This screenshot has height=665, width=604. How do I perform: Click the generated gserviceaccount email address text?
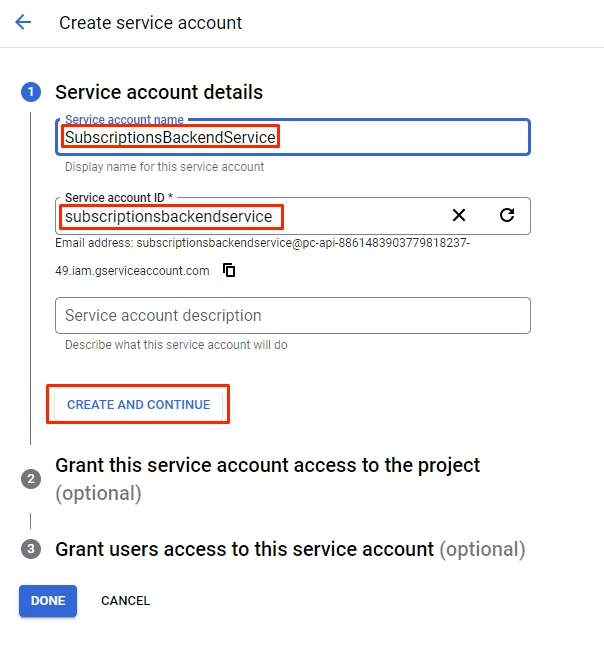pyautogui.click(x=262, y=243)
